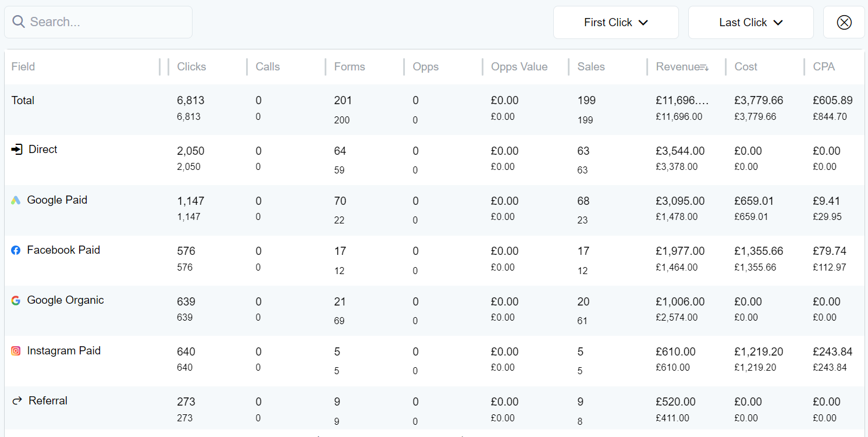Viewport: 868px width, 437px height.
Task: Click the Google Ads icon
Action: click(16, 200)
